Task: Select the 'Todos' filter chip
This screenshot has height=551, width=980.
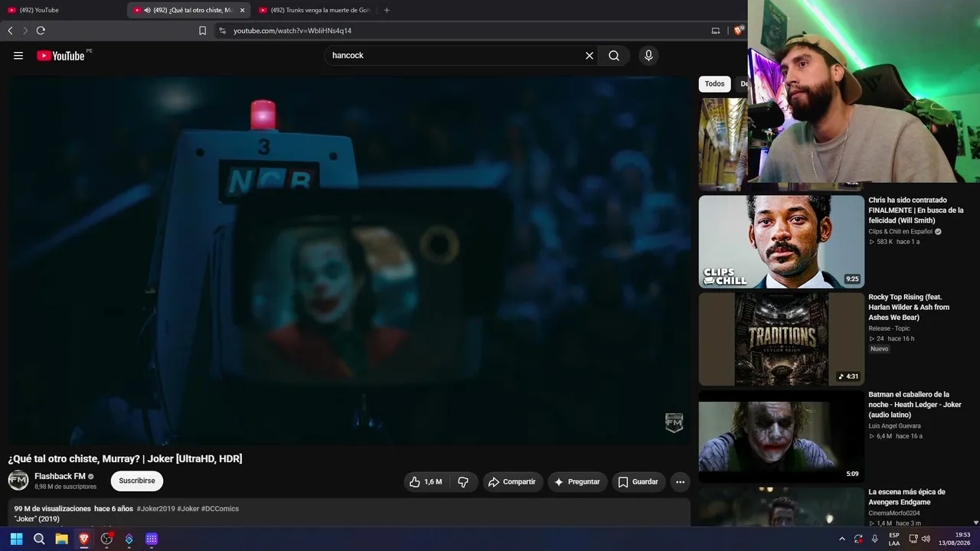Action: coord(714,84)
